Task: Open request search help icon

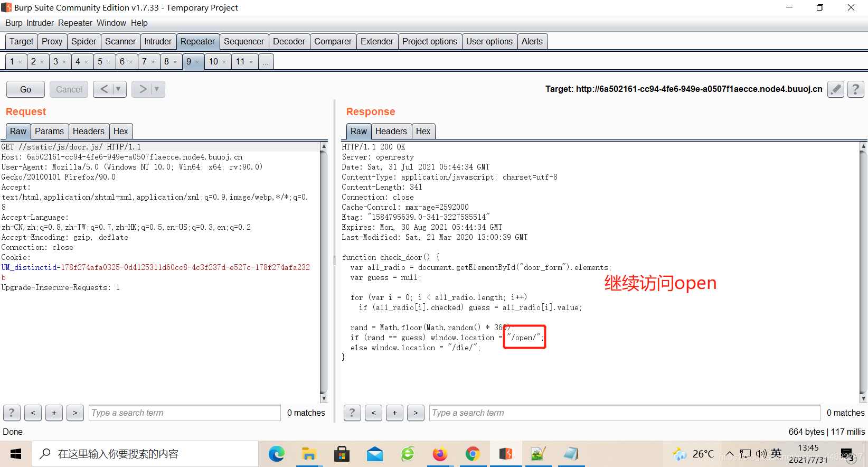Action: click(12, 413)
